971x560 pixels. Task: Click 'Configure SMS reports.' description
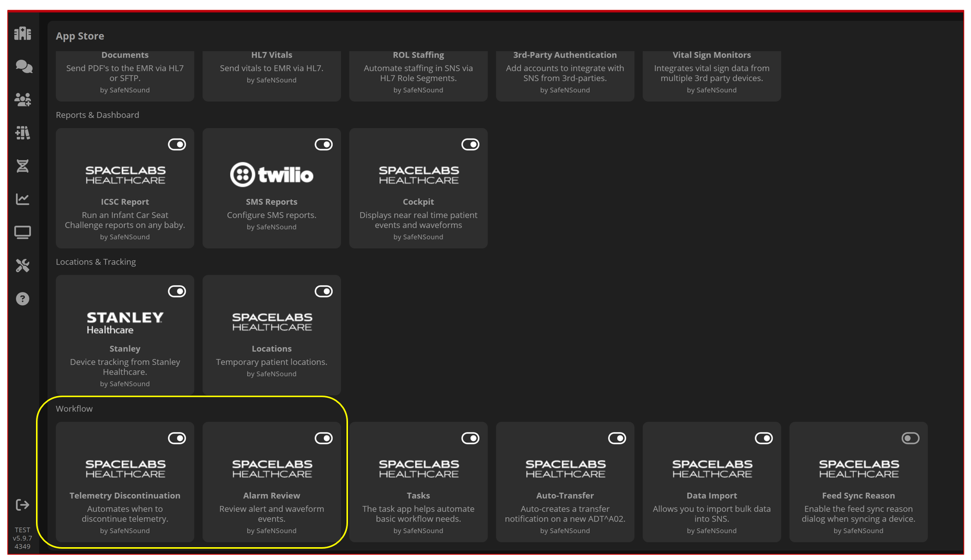click(271, 215)
